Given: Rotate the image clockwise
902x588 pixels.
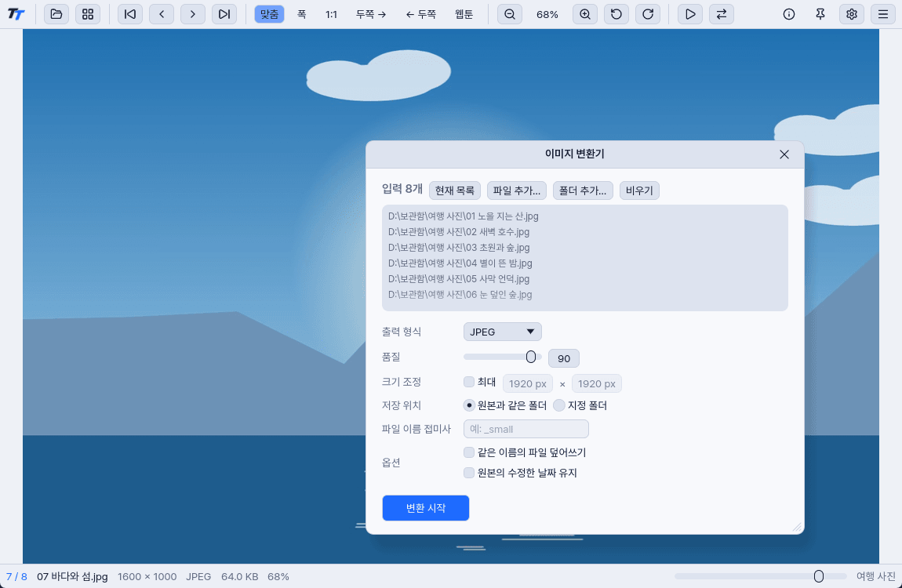Looking at the screenshot, I should (648, 14).
